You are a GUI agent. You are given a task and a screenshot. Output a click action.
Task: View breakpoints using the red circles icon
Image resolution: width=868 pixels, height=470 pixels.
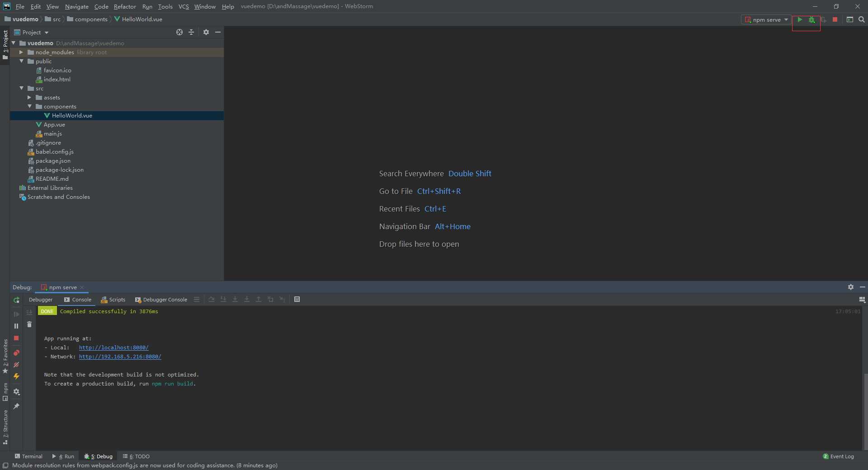(16, 352)
